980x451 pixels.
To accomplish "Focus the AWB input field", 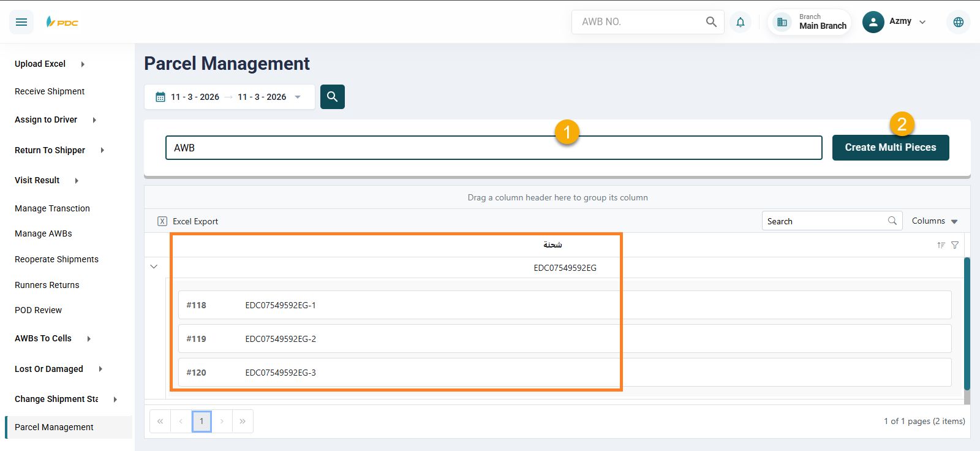I will (x=493, y=148).
